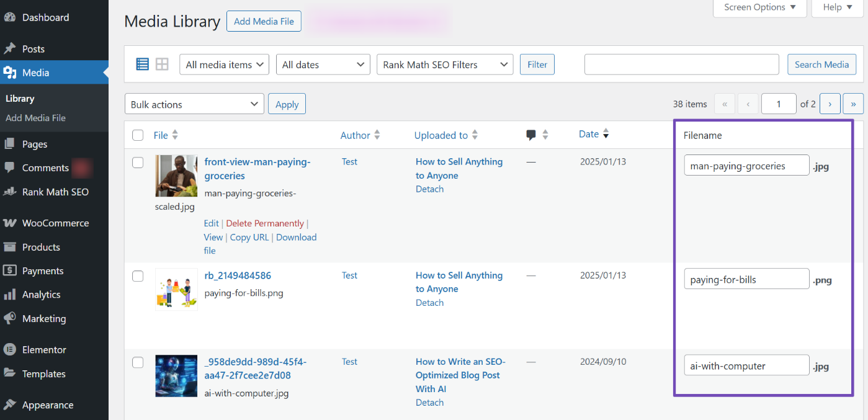Image resolution: width=868 pixels, height=420 pixels.
Task: Open Rank Math SEO menu
Action: 55,192
